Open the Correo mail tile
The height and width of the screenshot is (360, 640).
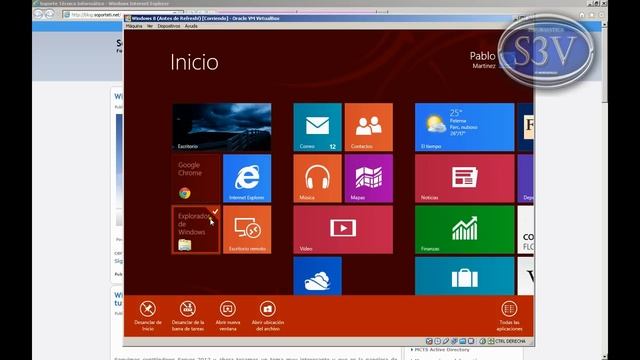(318, 127)
